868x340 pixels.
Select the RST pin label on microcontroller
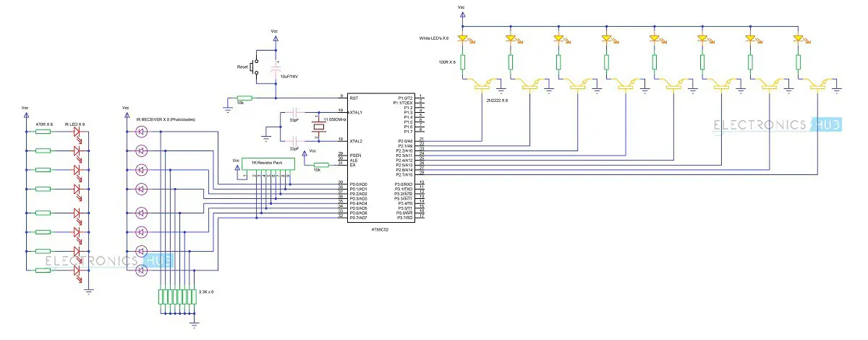tap(354, 98)
